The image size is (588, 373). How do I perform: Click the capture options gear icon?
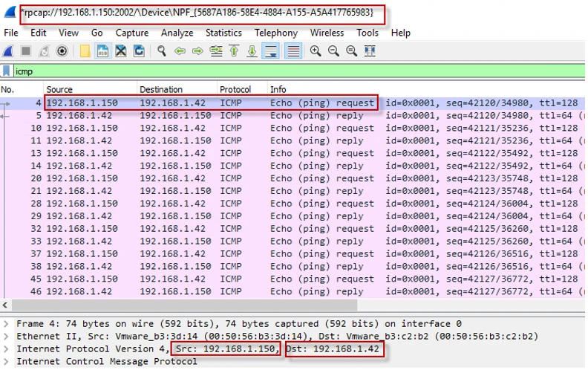click(x=62, y=51)
